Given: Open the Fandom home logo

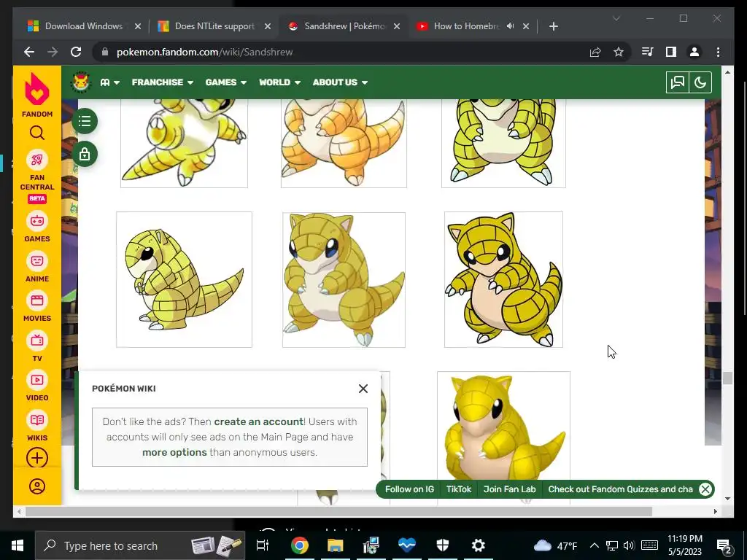Looking at the screenshot, I should tap(37, 95).
